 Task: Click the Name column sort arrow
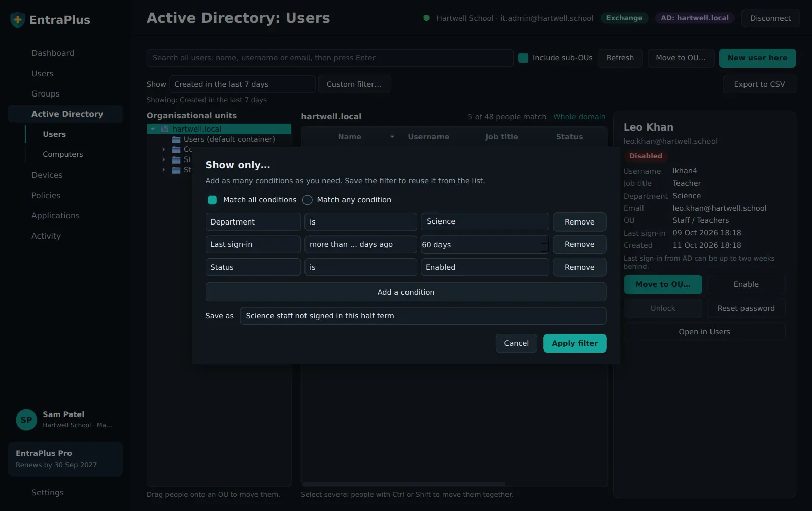click(x=392, y=137)
